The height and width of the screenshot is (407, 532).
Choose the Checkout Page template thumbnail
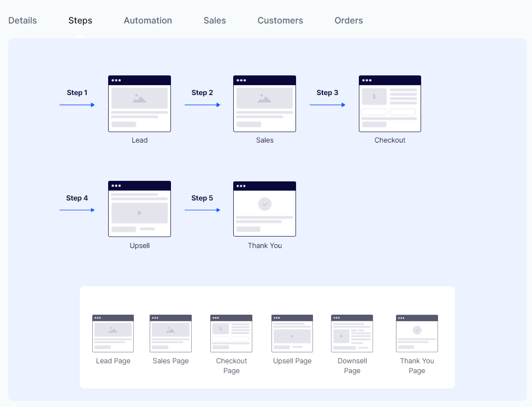tap(231, 333)
